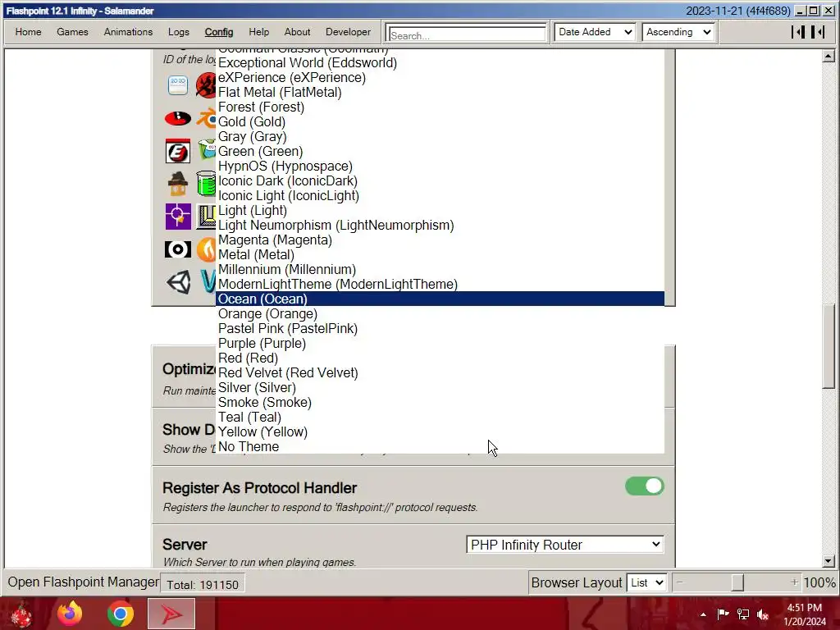840x630 pixels.
Task: Select Light Neumorphism theme
Action: (440, 225)
